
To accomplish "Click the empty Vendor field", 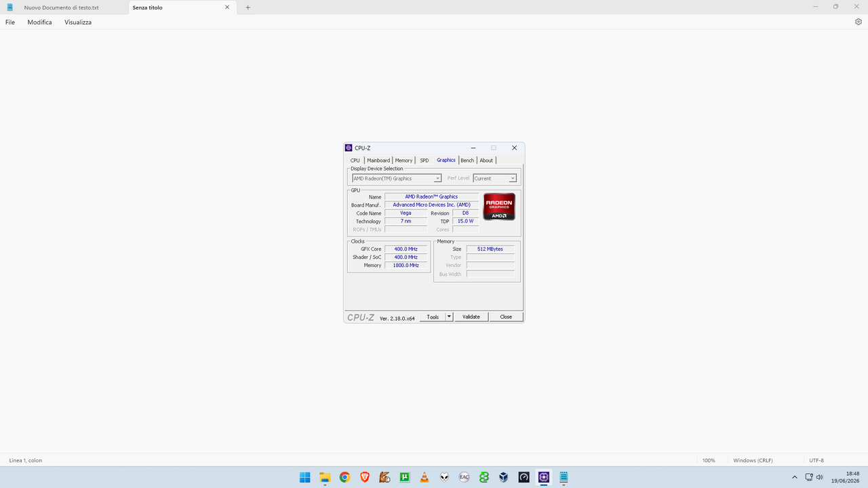I will pyautogui.click(x=490, y=265).
